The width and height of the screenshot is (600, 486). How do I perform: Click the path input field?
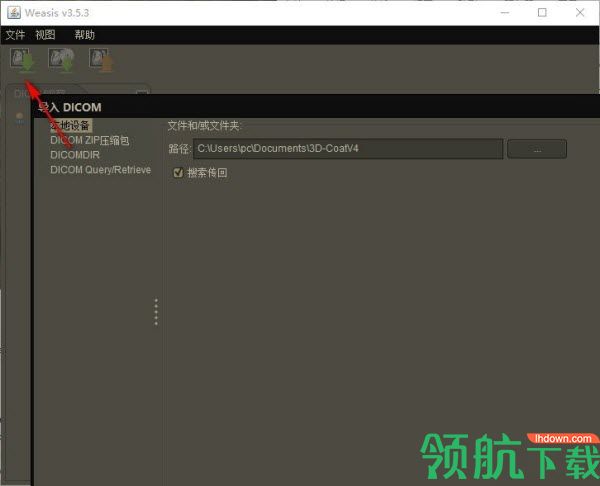348,148
